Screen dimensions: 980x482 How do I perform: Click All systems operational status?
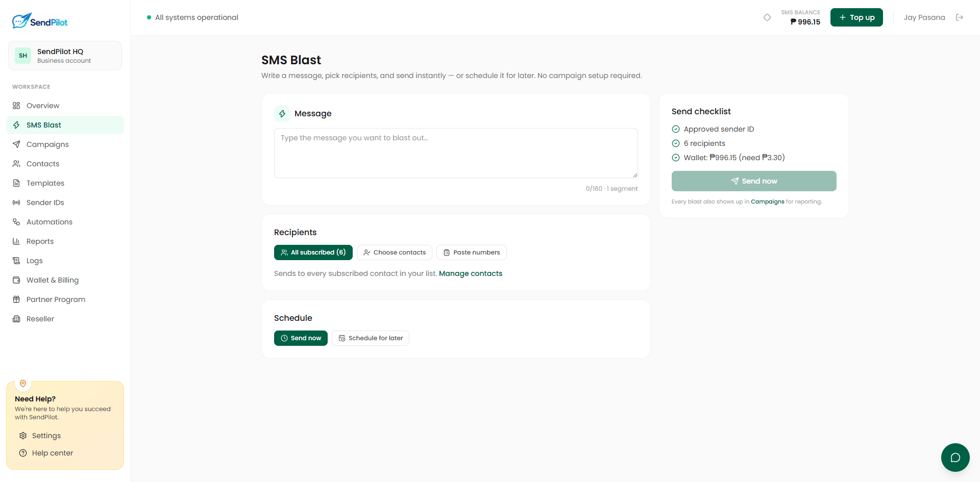(x=192, y=17)
